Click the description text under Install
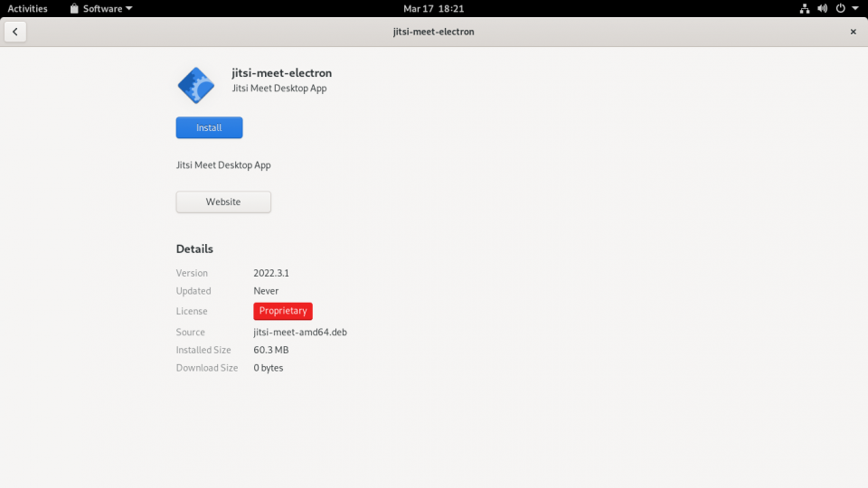This screenshot has height=488, width=868. (x=223, y=164)
